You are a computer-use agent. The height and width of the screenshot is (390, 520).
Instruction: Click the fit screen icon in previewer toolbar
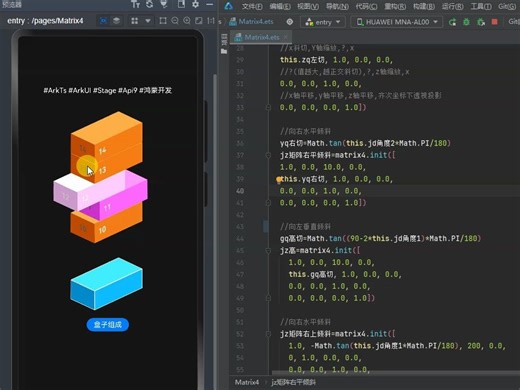pyautogui.click(x=199, y=21)
